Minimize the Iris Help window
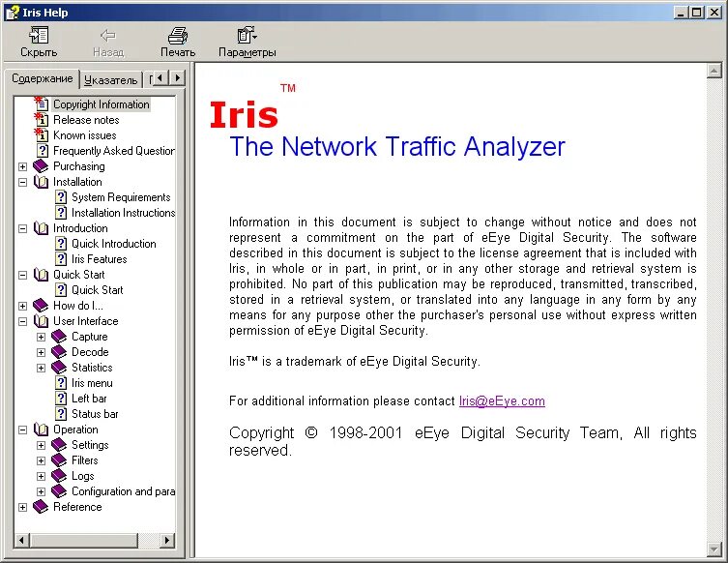Image resolution: width=728 pixels, height=563 pixels. [x=681, y=13]
